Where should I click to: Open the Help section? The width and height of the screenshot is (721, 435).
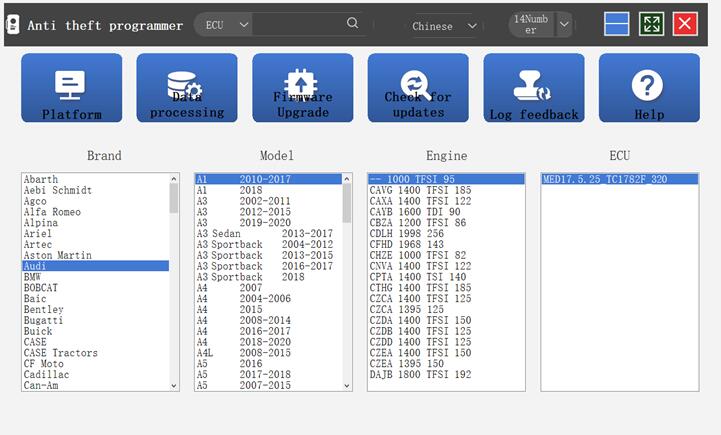649,88
